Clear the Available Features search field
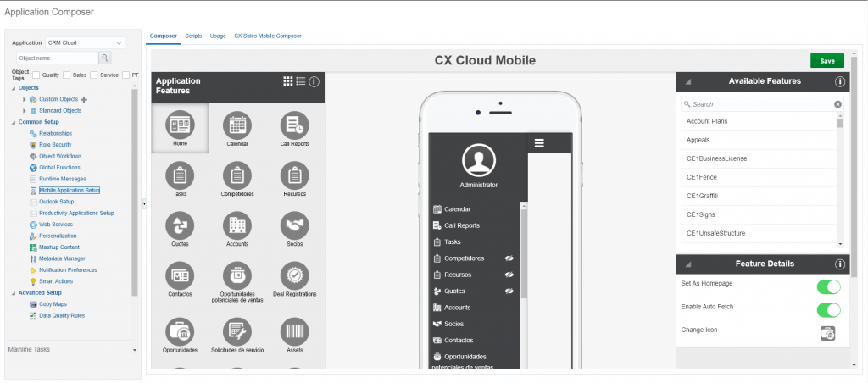This screenshot has height=383, width=868. [837, 104]
